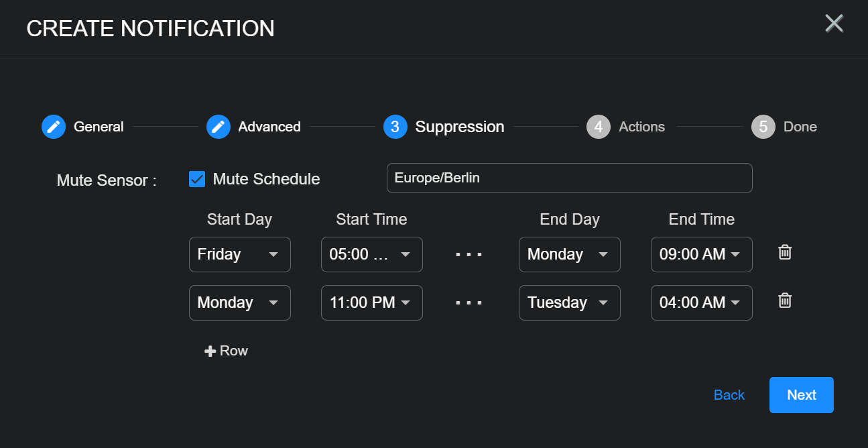Screen dimensions: 868x448
Task: Click the step 5 Done circle icon
Action: (x=763, y=127)
